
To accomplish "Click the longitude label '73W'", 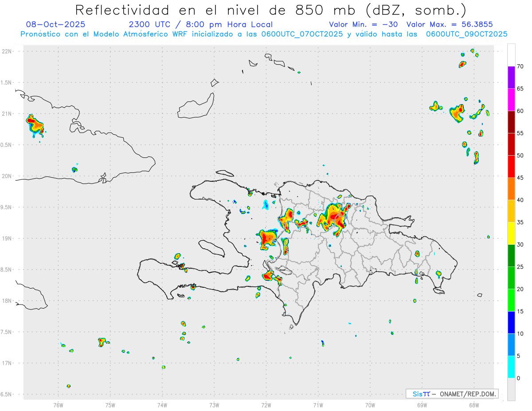I will 214,405.
